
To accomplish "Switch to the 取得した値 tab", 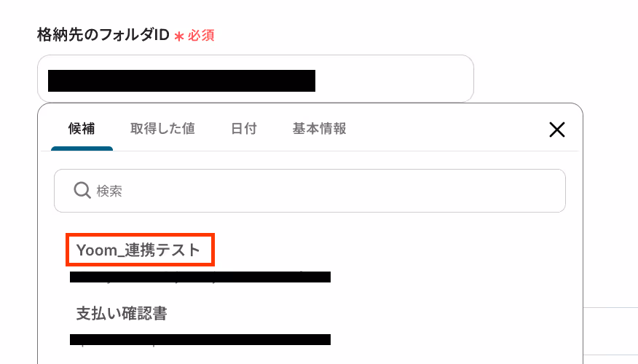I will coord(162,129).
